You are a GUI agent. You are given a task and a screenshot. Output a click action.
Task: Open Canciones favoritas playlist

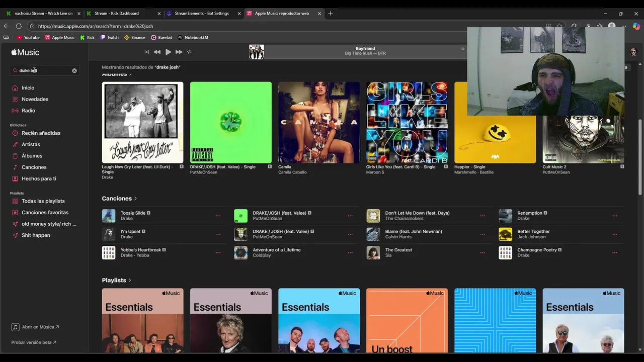[45, 213]
